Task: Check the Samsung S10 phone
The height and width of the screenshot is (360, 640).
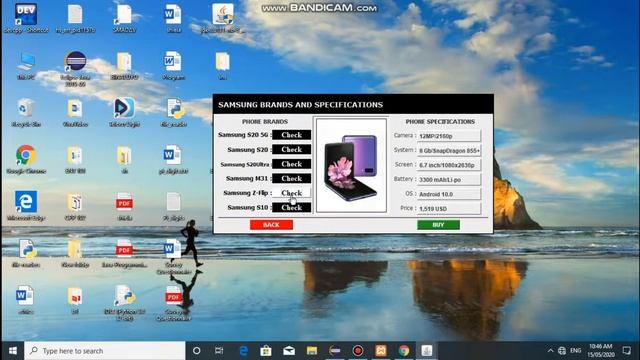Action: click(x=291, y=207)
